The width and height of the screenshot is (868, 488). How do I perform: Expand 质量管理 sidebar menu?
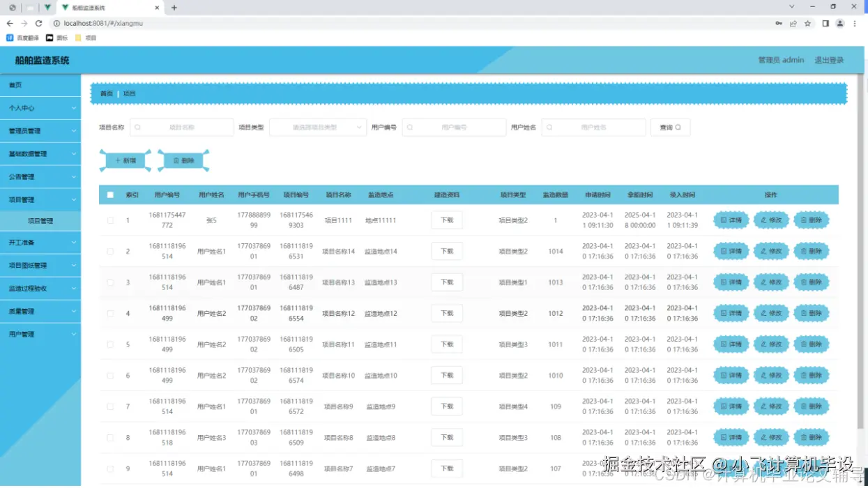point(40,311)
